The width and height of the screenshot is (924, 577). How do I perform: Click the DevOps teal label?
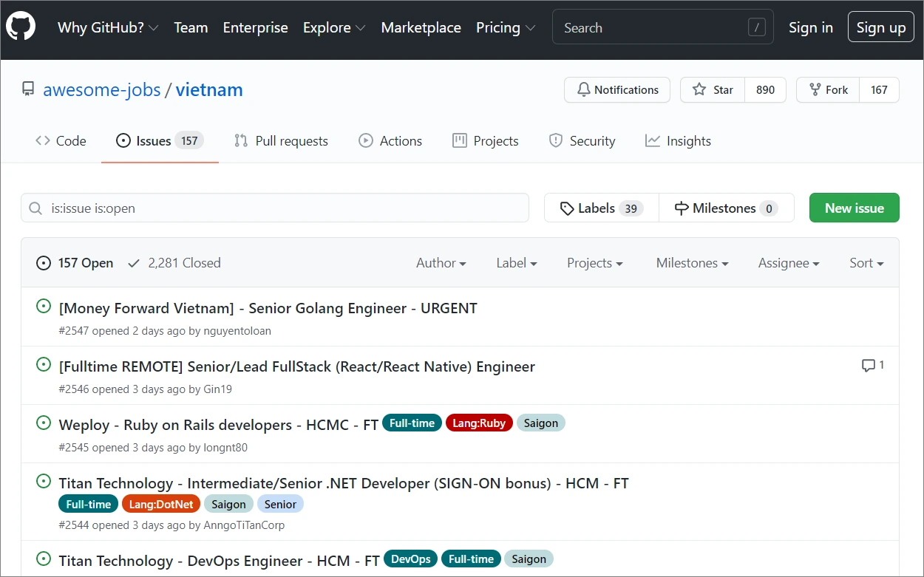(x=411, y=559)
